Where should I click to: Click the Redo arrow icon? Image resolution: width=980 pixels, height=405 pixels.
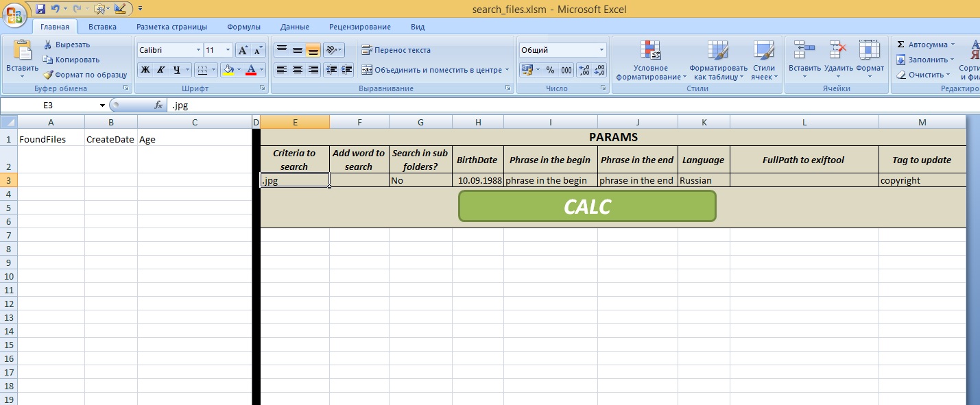tap(77, 9)
